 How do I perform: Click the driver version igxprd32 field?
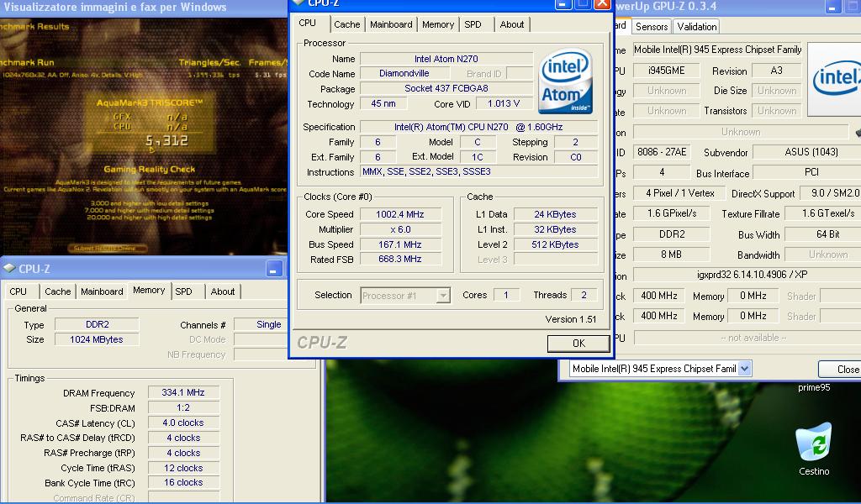coord(747,274)
